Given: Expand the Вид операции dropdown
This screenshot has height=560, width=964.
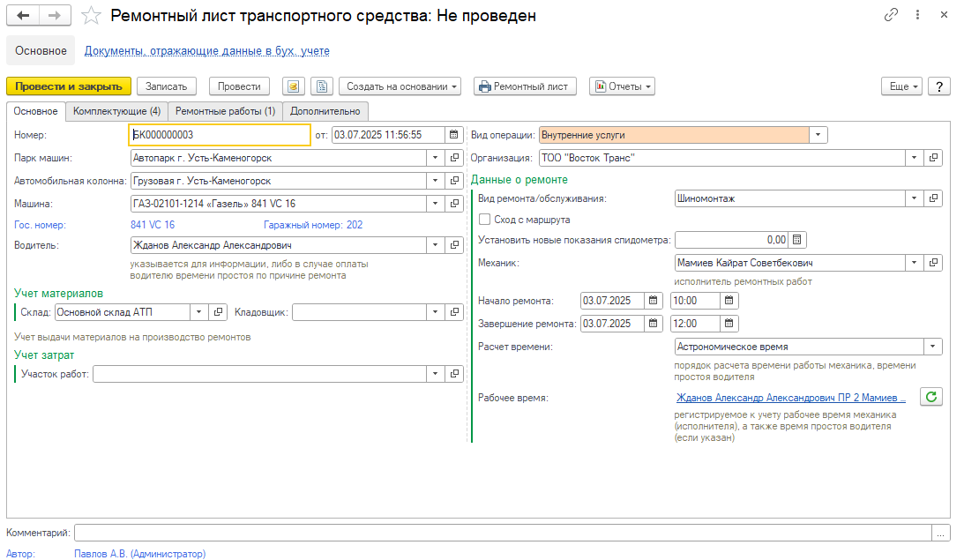Looking at the screenshot, I should coord(818,135).
